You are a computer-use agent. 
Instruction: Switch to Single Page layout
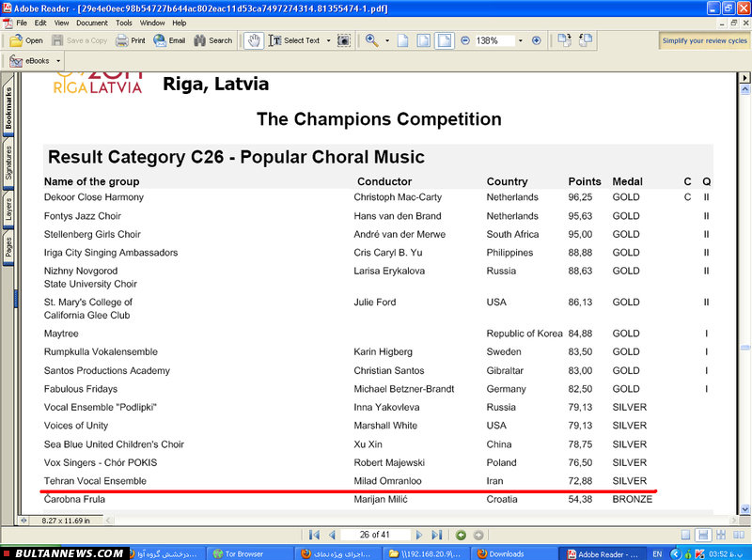tap(686, 535)
